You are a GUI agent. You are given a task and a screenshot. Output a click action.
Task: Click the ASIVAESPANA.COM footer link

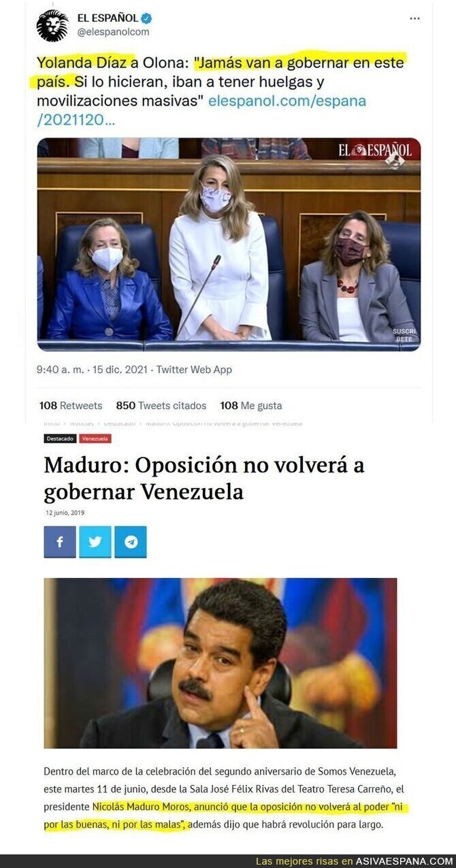click(x=404, y=861)
